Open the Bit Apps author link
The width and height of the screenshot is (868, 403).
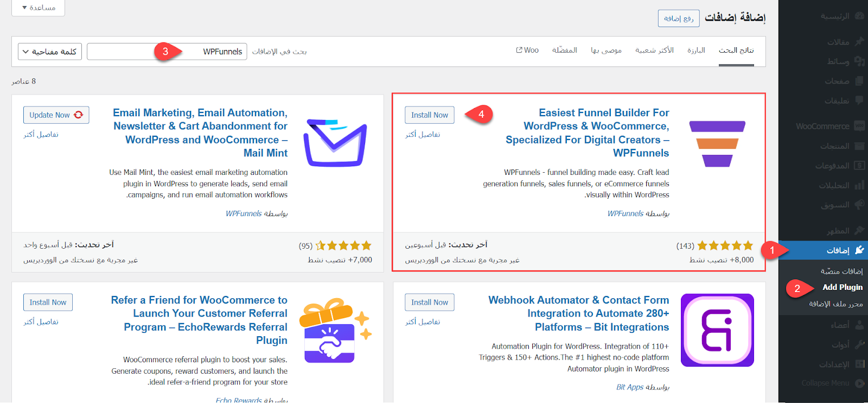tap(627, 387)
